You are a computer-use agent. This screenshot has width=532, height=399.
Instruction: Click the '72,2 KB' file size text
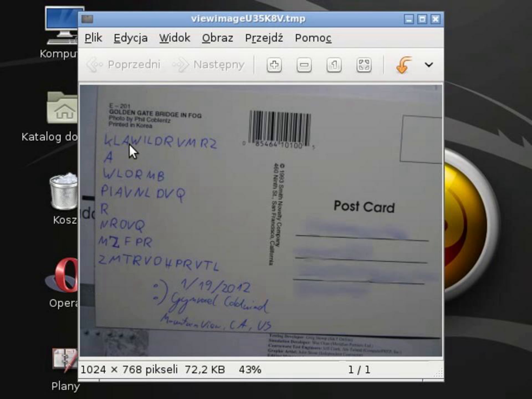[205, 370]
